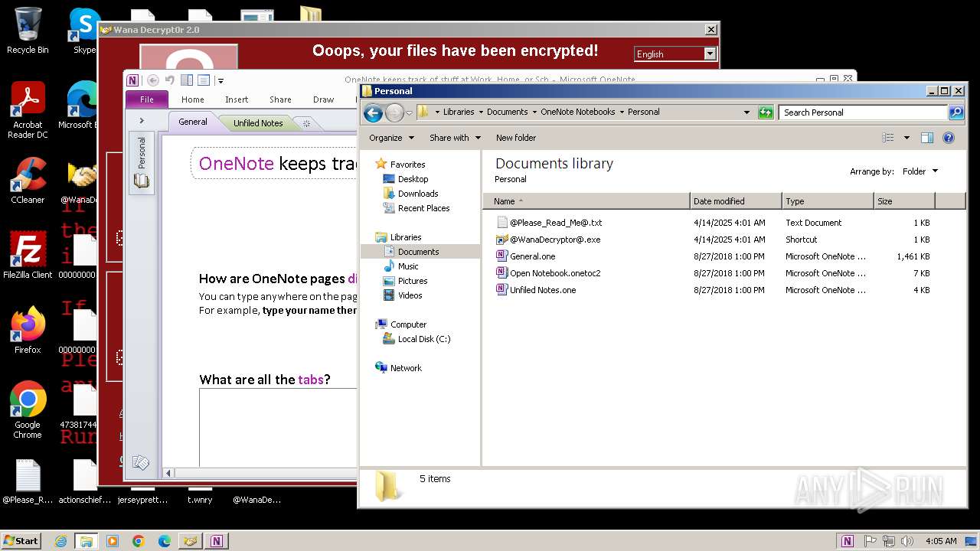Click the volume speaker icon in the tray
Image resolution: width=980 pixels, height=551 pixels.
click(x=908, y=541)
